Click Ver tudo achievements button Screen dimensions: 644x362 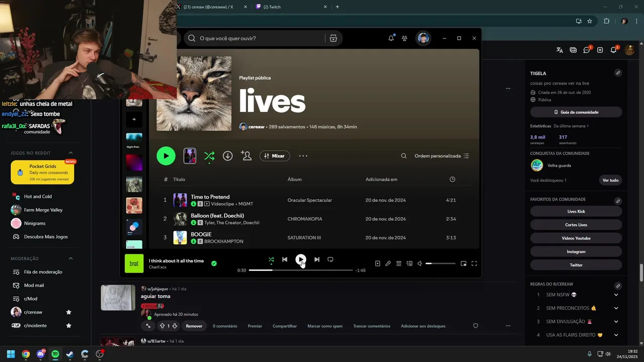click(x=610, y=180)
